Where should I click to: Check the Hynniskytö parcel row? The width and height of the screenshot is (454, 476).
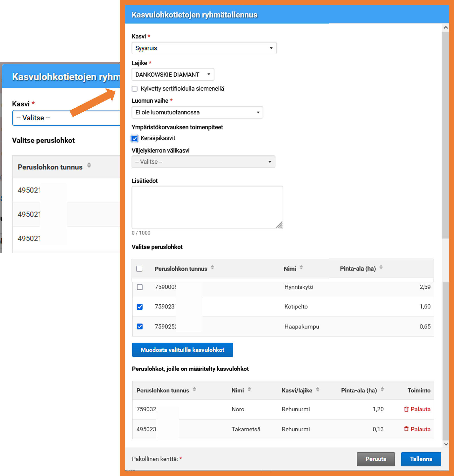tap(140, 287)
